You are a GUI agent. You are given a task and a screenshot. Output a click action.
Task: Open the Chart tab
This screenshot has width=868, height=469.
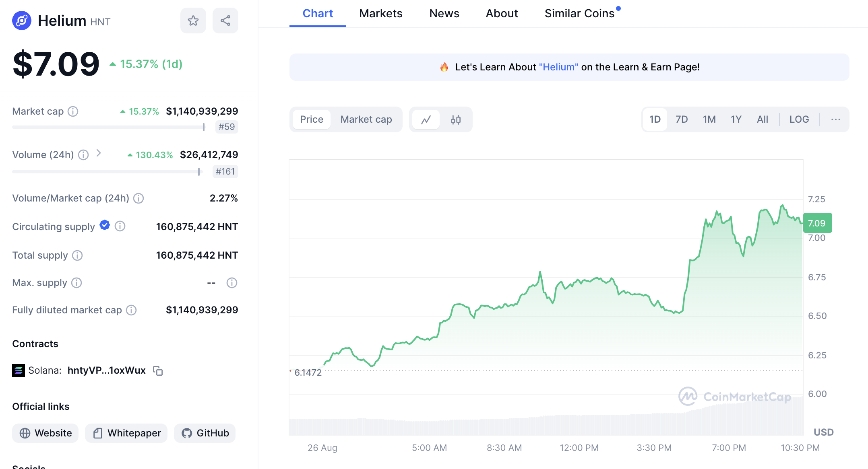tap(318, 13)
